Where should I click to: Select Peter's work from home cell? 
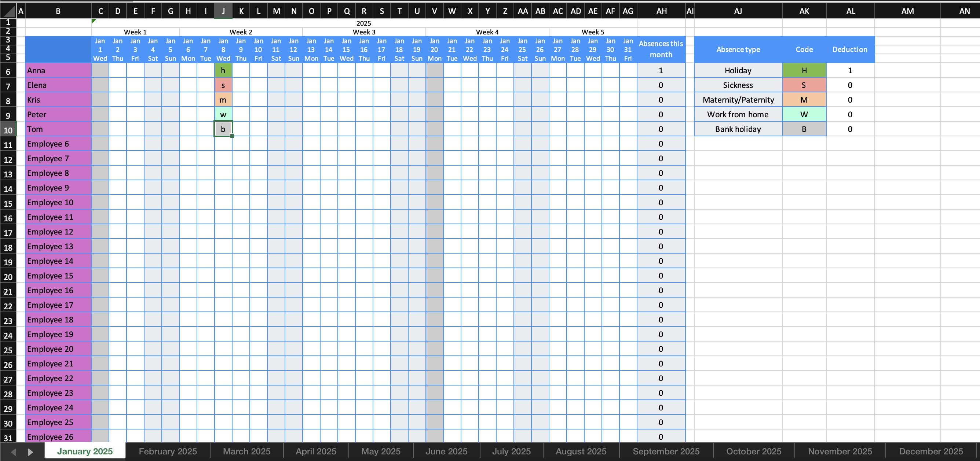pos(223,114)
